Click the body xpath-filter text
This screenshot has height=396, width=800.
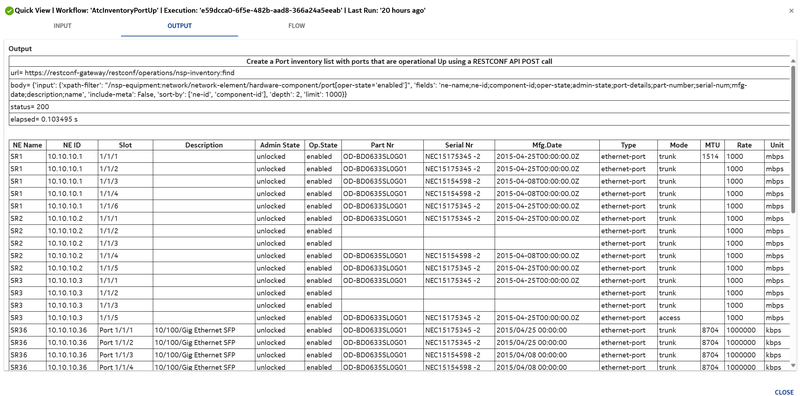pyautogui.click(x=379, y=90)
